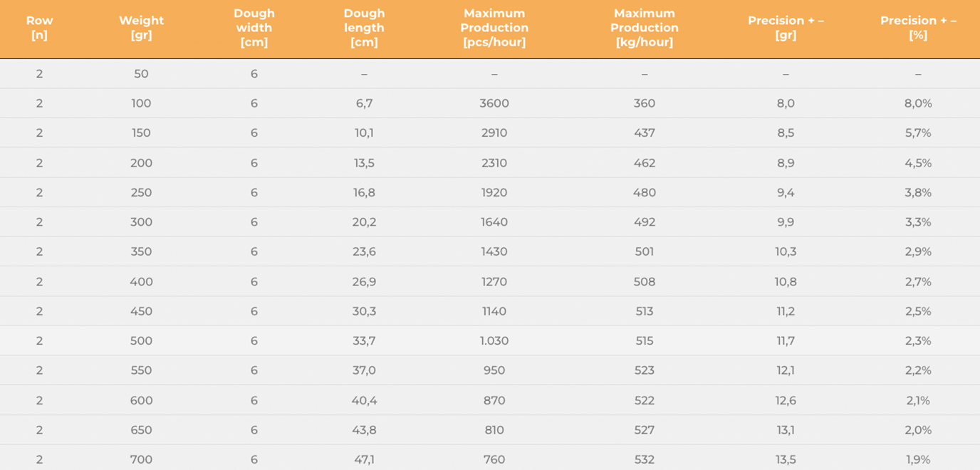
Task: Click the Maximum Production [kg/hour] header
Action: [645, 28]
